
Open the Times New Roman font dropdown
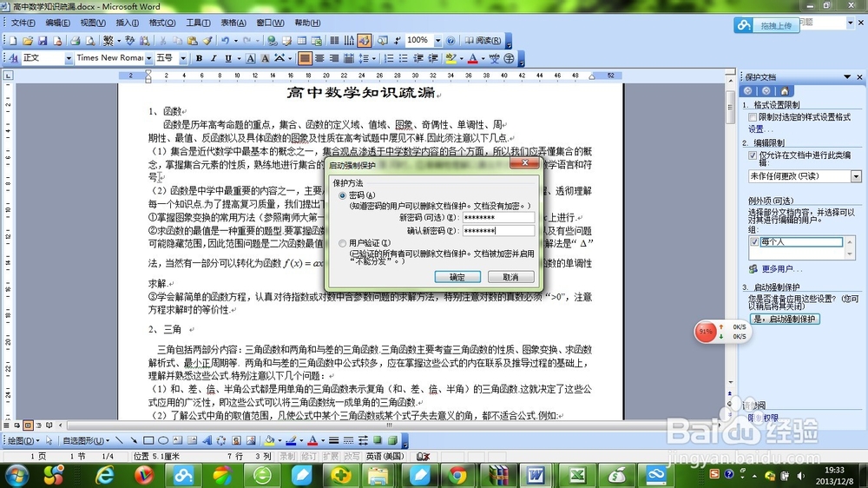coord(148,58)
